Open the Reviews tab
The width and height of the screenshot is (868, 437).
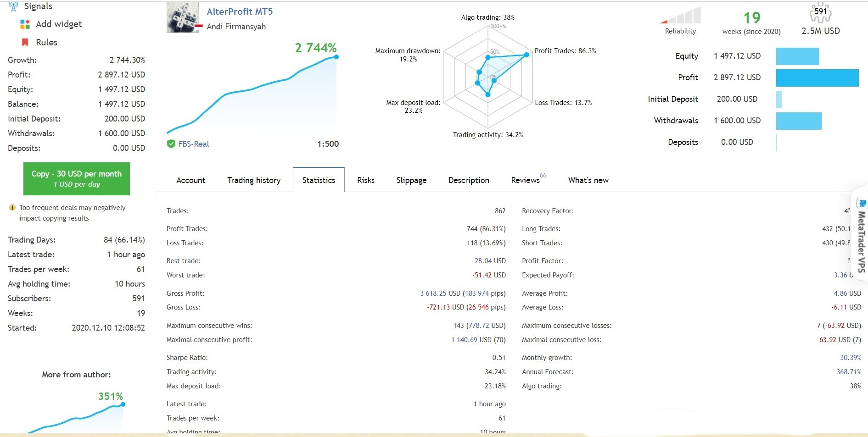tap(526, 180)
